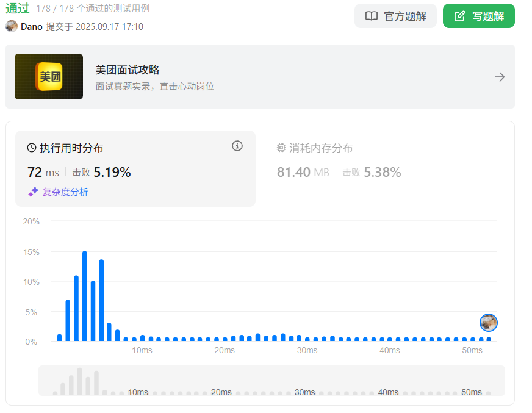
Task: Click the chip icon beside 消耗内存分布
Action: click(x=281, y=148)
